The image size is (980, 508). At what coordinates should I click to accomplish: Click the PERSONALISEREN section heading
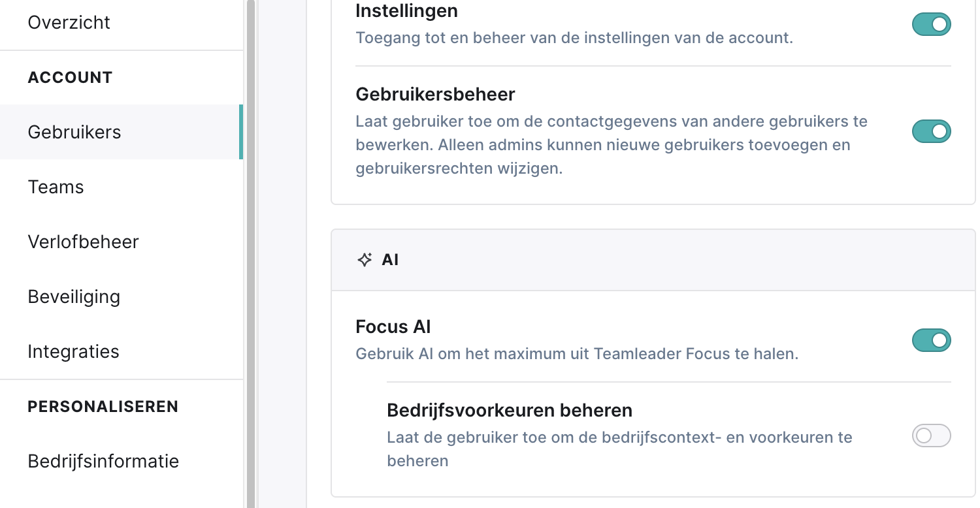pyautogui.click(x=103, y=407)
